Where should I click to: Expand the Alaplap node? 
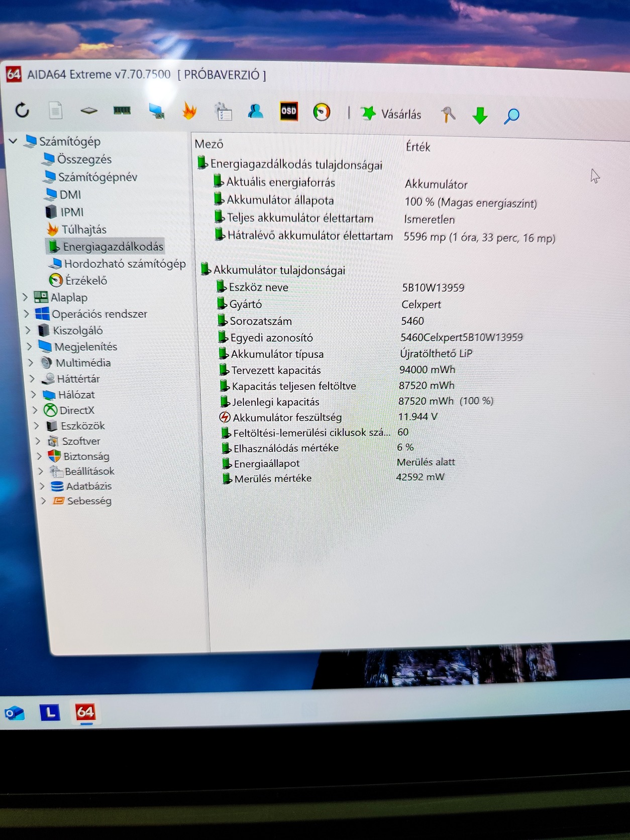25,297
